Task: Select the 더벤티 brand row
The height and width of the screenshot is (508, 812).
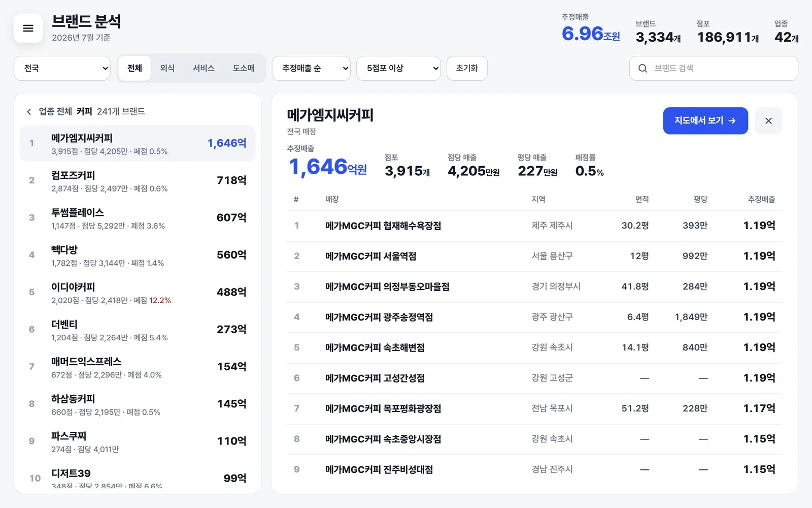Action: pyautogui.click(x=138, y=330)
